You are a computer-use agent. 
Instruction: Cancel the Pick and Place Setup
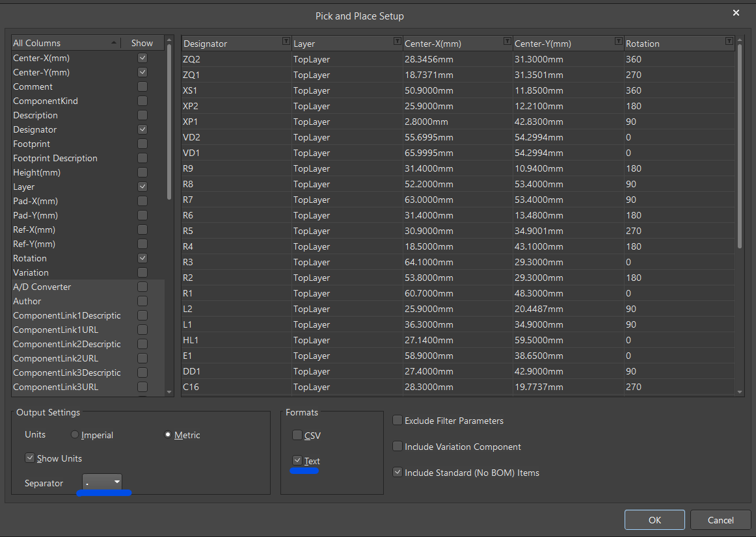[720, 519]
